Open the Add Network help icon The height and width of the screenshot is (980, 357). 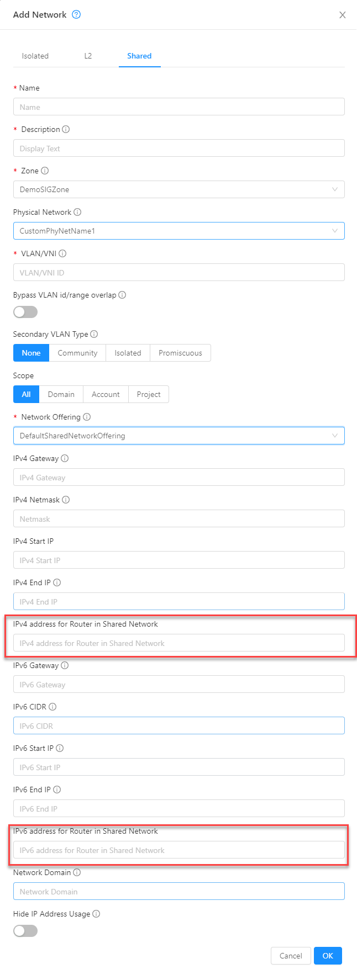pos(76,14)
